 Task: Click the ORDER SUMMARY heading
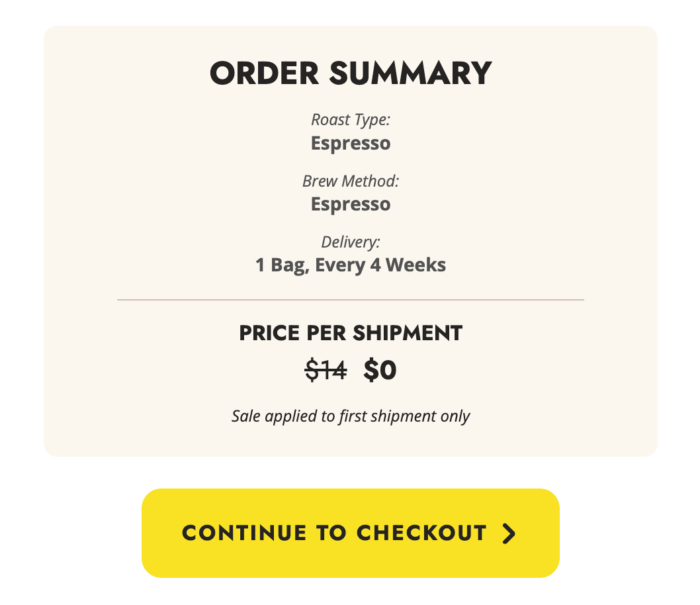[351, 73]
